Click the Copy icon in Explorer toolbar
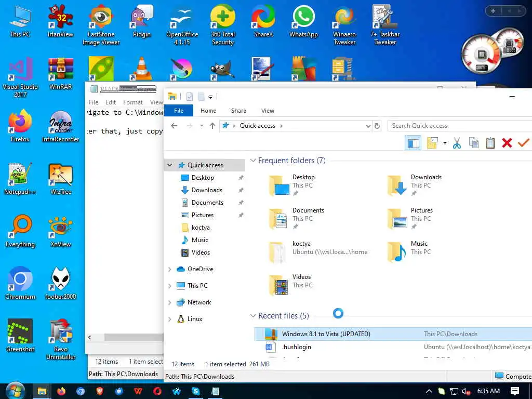The width and height of the screenshot is (532, 399). point(474,143)
